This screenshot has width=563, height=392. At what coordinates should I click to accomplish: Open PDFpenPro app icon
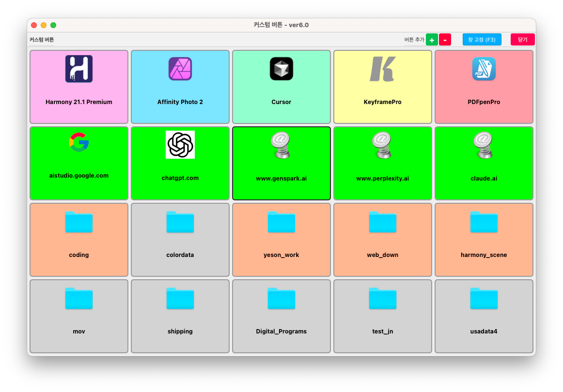(x=484, y=69)
